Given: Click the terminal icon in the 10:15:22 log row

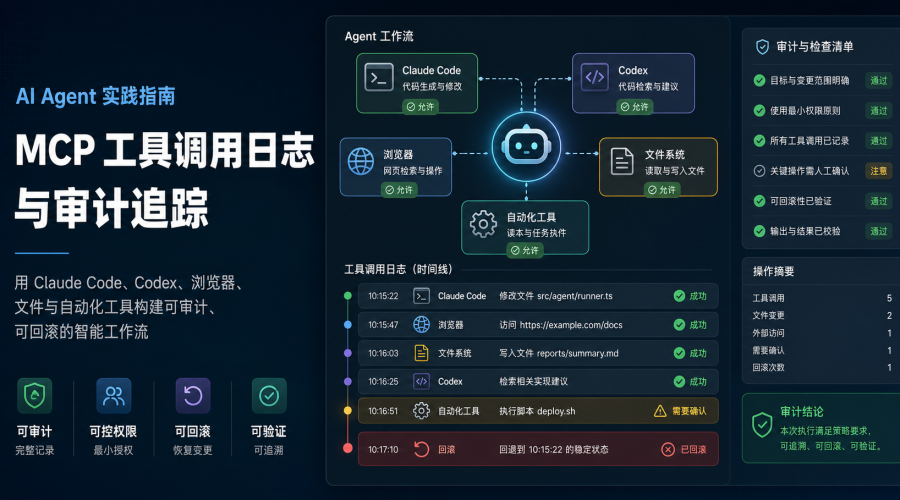Looking at the screenshot, I should (x=421, y=296).
